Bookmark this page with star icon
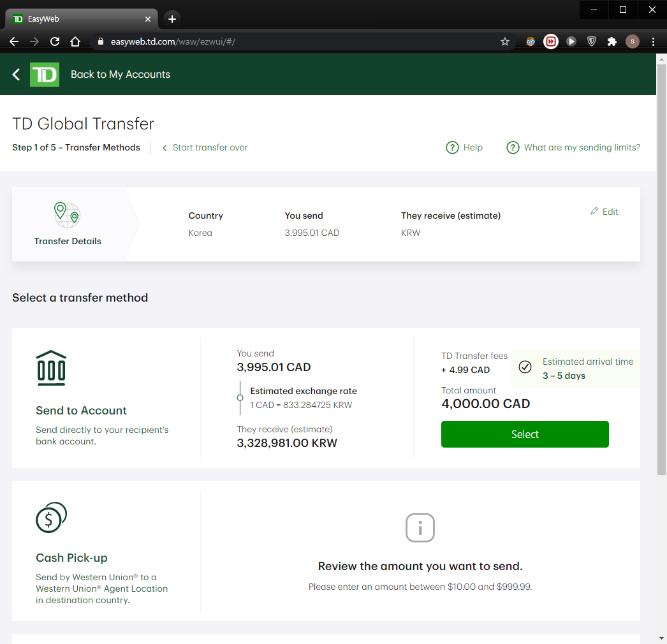The height and width of the screenshot is (644, 667). click(505, 41)
